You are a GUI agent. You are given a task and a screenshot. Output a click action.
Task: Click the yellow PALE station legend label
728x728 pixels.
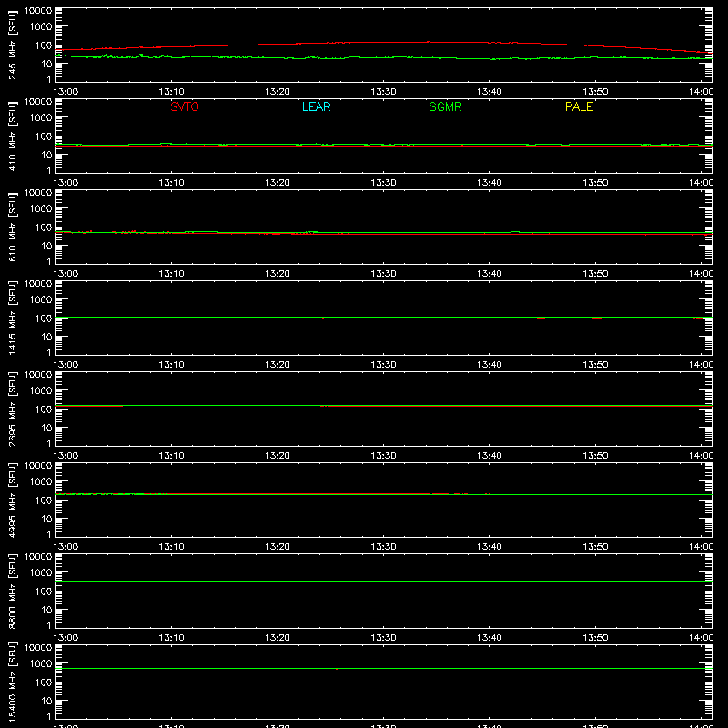[579, 106]
